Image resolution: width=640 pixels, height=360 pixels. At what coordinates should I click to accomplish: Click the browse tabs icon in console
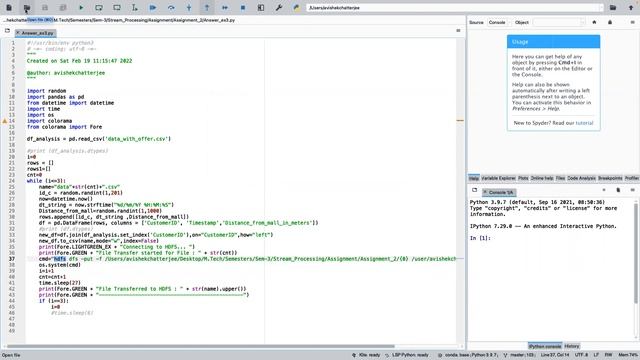(x=474, y=190)
